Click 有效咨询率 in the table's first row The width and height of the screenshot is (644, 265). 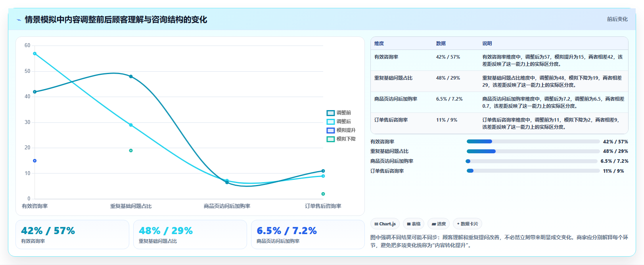click(x=386, y=57)
